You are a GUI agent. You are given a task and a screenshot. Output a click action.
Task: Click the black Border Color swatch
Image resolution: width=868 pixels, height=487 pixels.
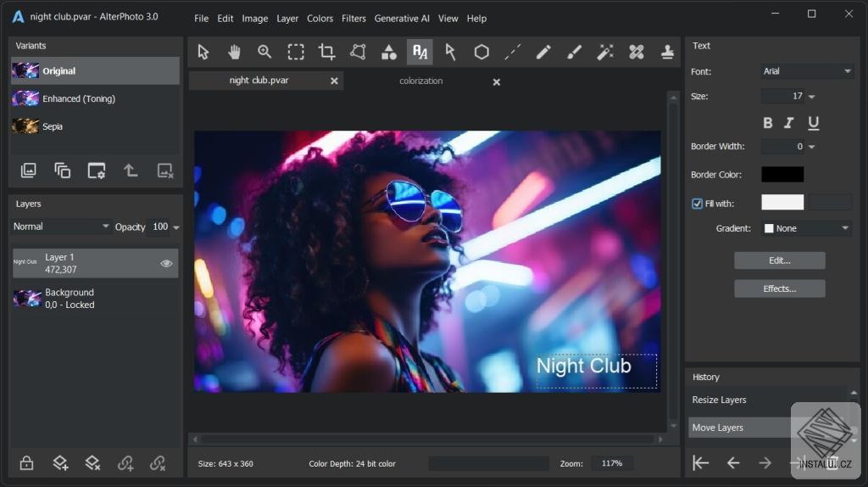tap(782, 175)
